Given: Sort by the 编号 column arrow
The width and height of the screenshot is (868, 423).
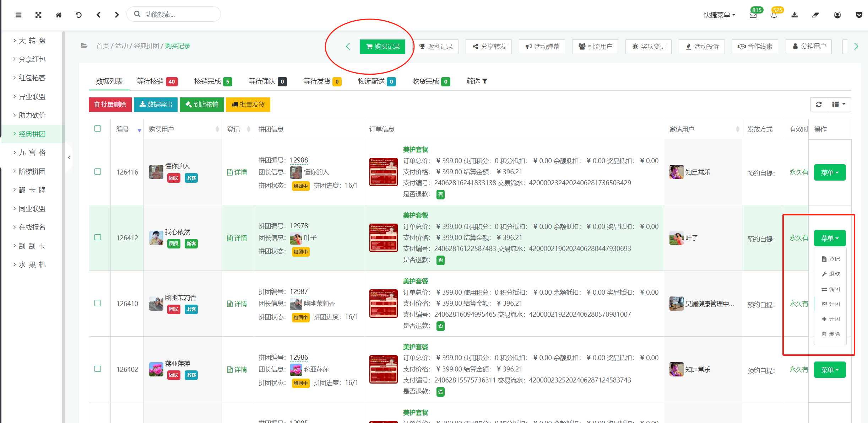Looking at the screenshot, I should [x=140, y=130].
